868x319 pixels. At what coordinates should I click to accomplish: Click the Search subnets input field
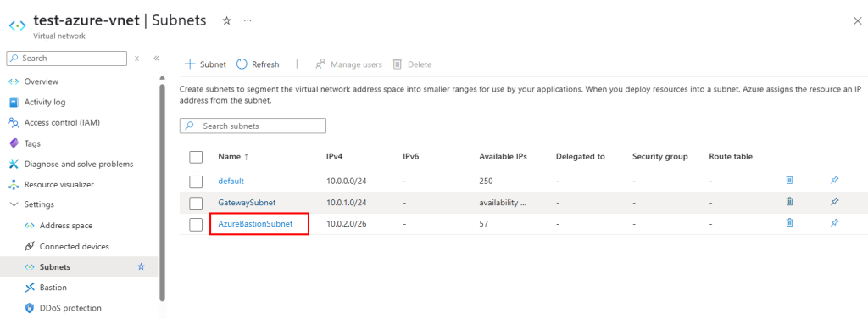(x=253, y=126)
